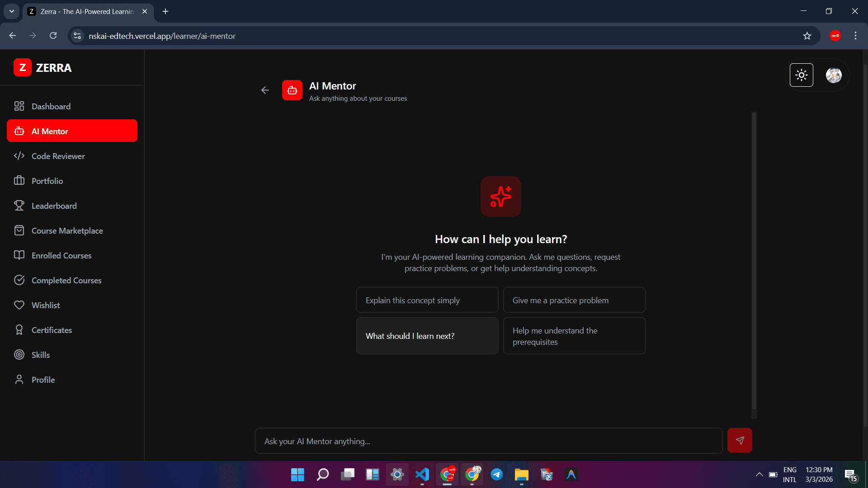The height and width of the screenshot is (488, 868).
Task: Select Enrolled Courses in the sidebar
Action: [x=61, y=255]
